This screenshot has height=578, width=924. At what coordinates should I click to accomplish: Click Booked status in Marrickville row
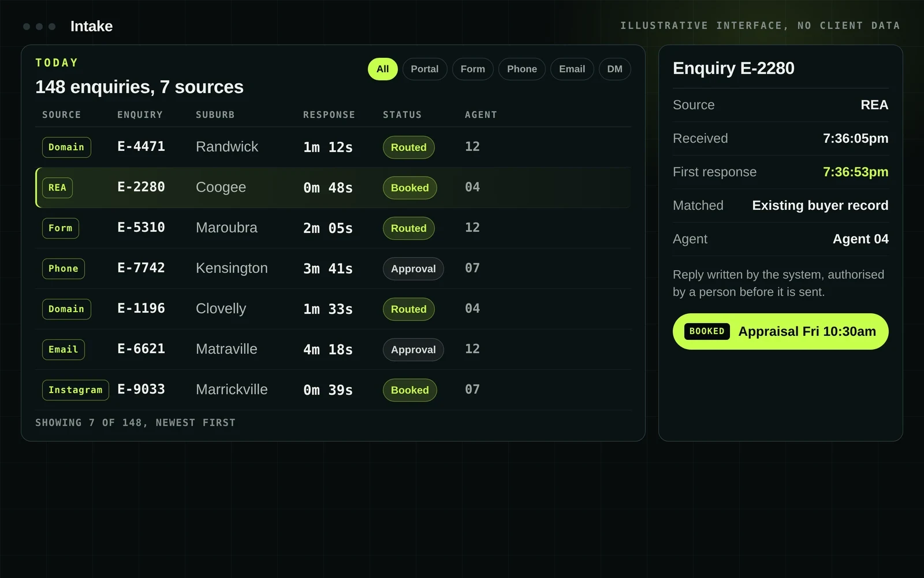pos(409,390)
